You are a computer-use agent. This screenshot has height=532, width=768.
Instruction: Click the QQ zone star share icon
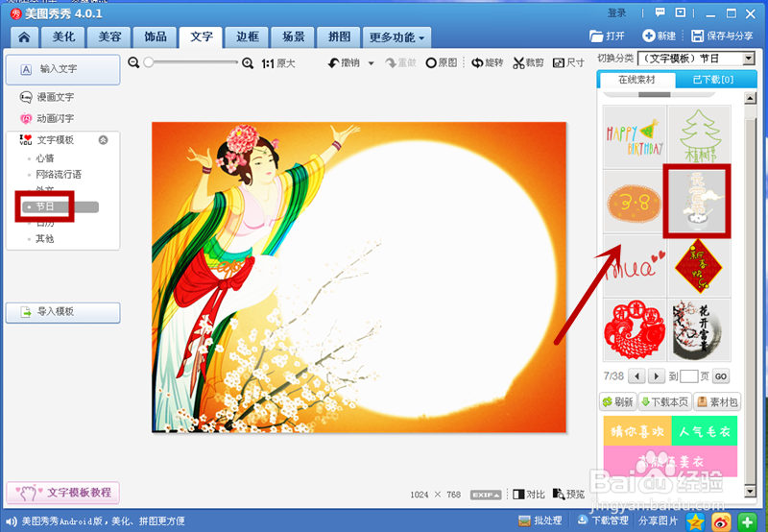695,522
